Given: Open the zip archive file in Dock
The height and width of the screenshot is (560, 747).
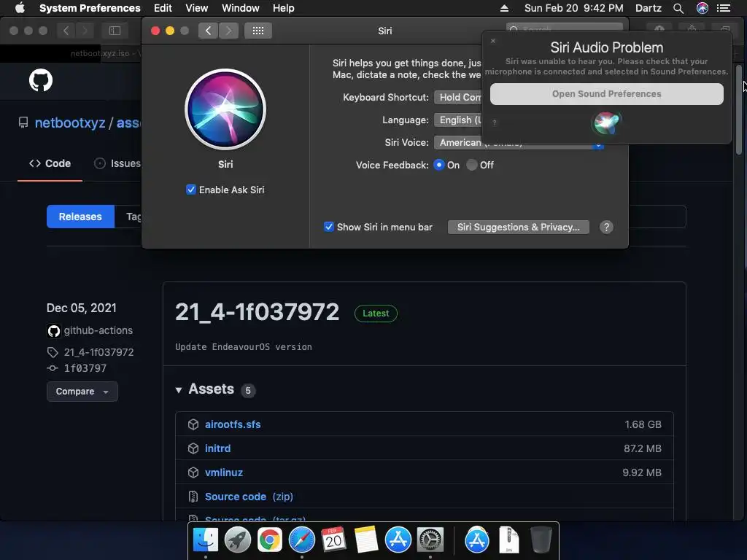Looking at the screenshot, I should [508, 540].
